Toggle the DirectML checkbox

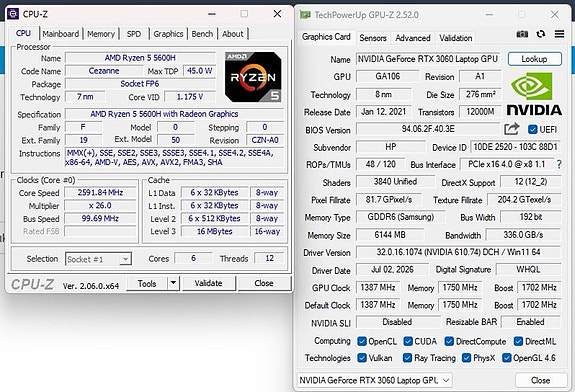(x=518, y=341)
